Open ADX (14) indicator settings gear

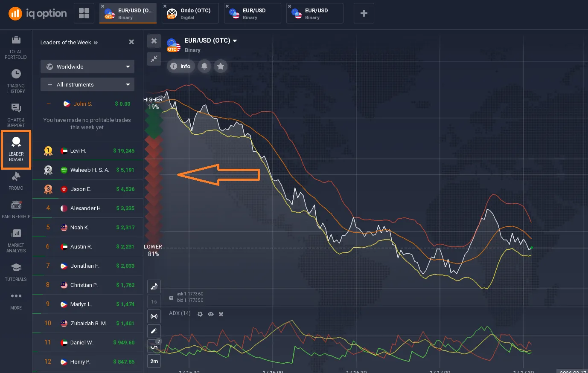[200, 314]
